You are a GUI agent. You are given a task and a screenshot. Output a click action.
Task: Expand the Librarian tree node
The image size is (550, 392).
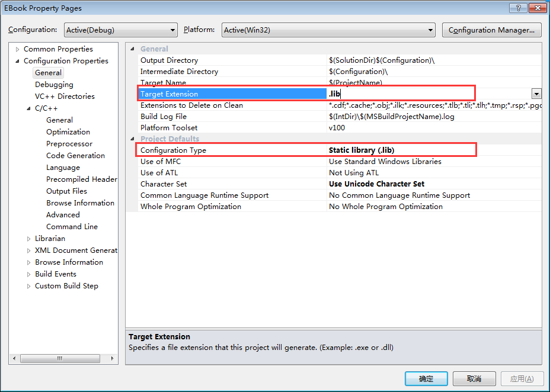click(28, 239)
